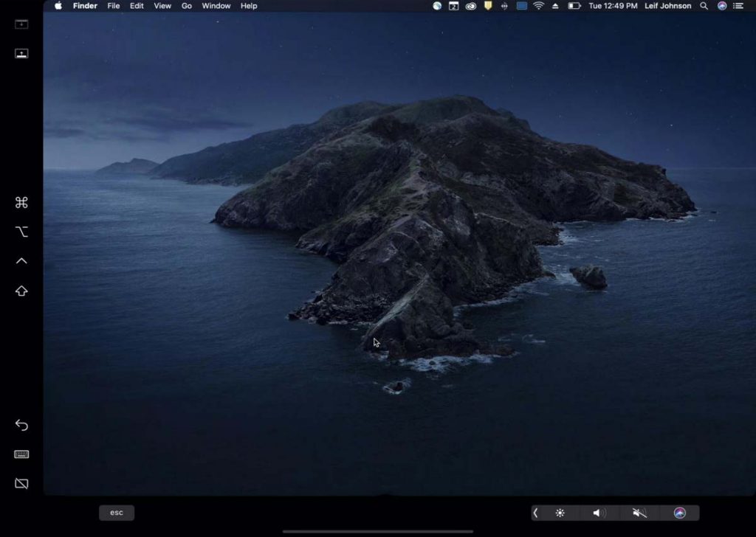This screenshot has width=756, height=537.
Task: Activate Siri from the menu bar
Action: click(721, 6)
